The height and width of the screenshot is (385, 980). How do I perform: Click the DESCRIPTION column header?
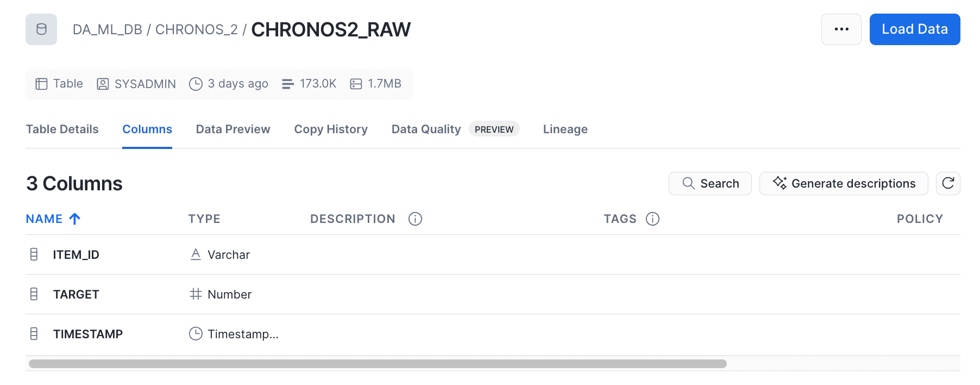coord(353,219)
